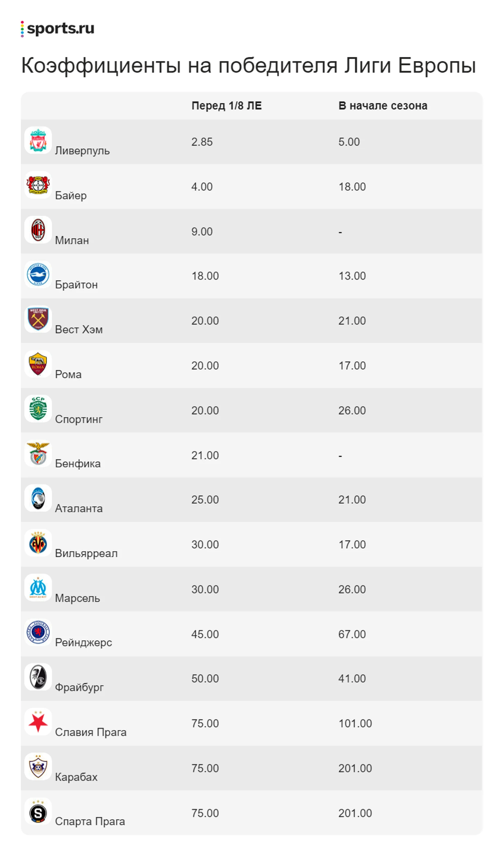Click the Marseille OM crest icon
This screenshot has width=504, height=856.
point(38,588)
